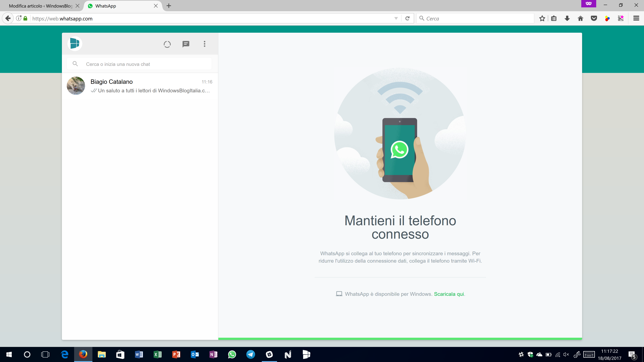The width and height of the screenshot is (644, 362).
Task: Launch Excel from taskbar
Action: [157, 354]
